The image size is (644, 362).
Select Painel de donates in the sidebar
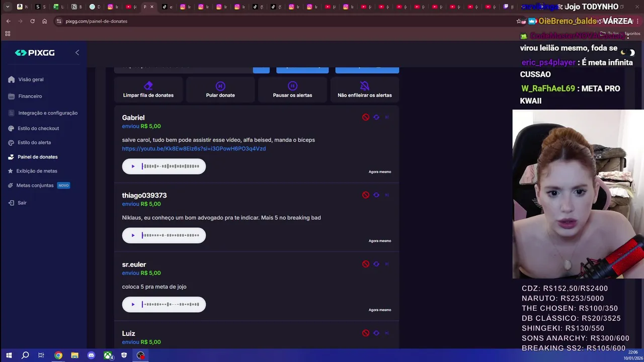[x=33, y=157]
